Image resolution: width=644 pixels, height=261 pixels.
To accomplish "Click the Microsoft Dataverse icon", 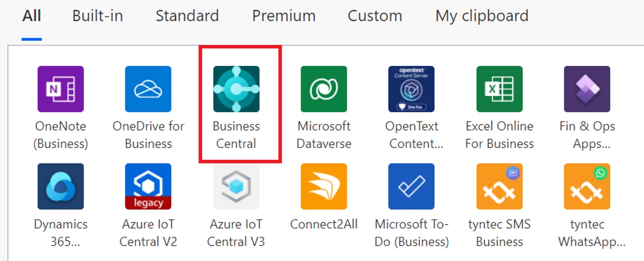I will pos(324,89).
